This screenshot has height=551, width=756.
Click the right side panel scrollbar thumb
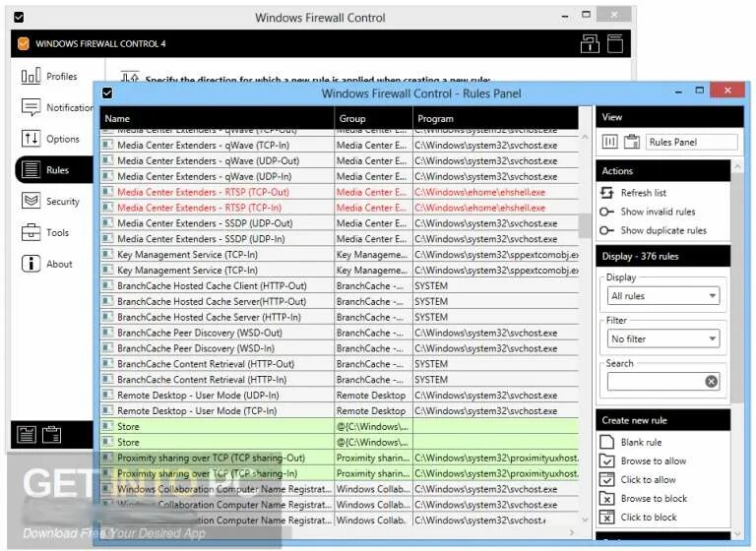736,287
